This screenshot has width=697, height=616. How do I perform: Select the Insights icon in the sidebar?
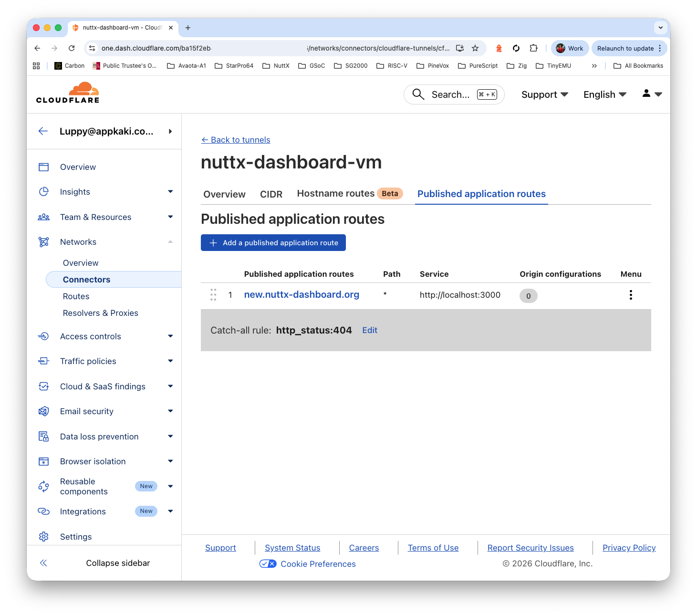click(43, 191)
